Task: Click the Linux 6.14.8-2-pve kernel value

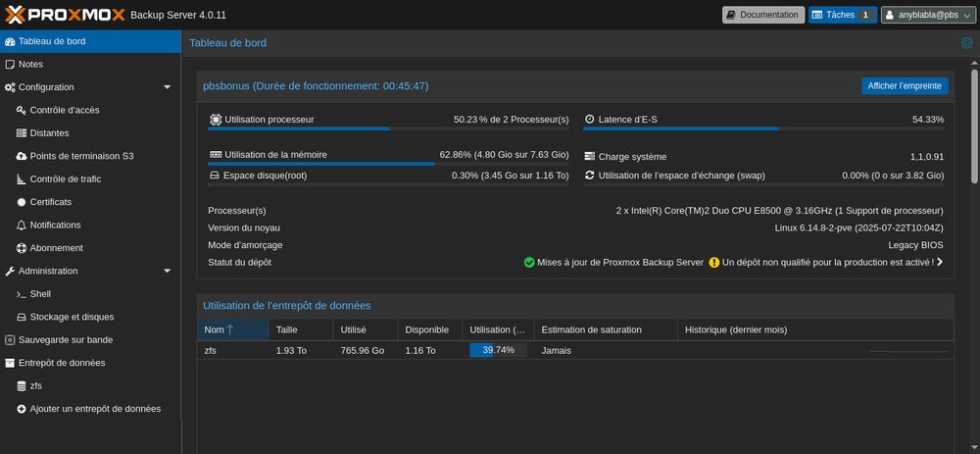Action: click(x=858, y=228)
